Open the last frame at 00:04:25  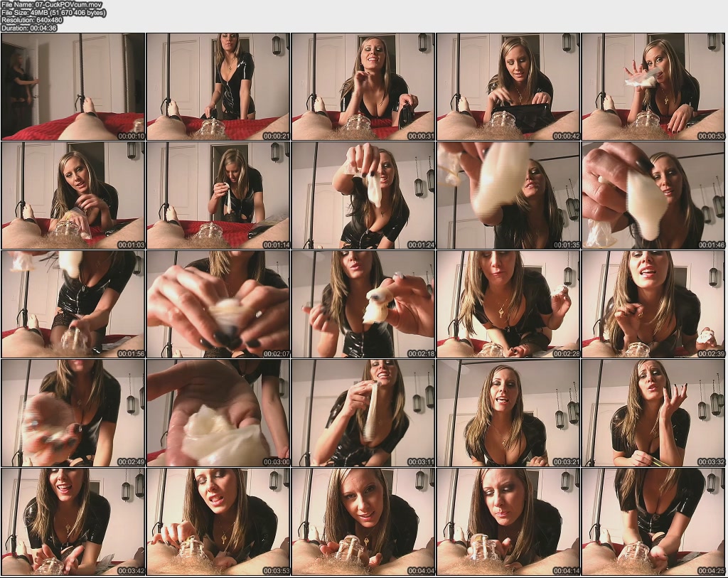[653, 521]
